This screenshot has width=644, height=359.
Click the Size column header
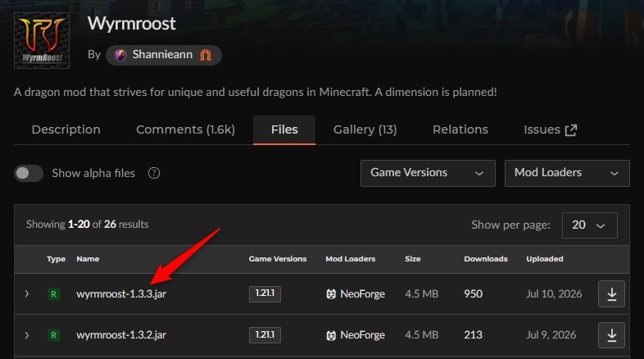[413, 259]
